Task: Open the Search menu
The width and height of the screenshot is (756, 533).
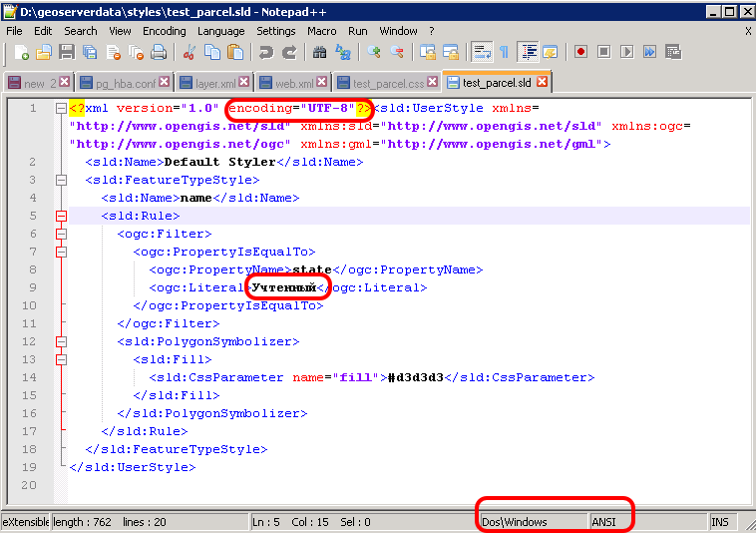Action: 81,31
